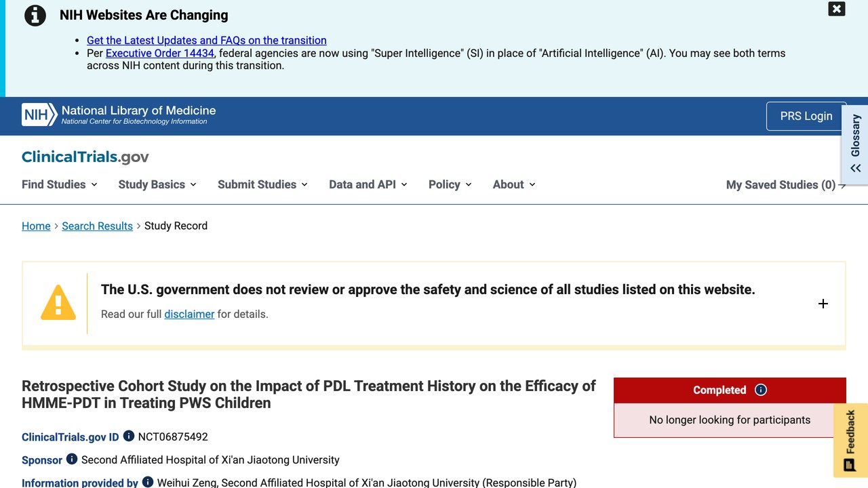The image size is (868, 488).
Task: Click the ClinicalTrials.gov site logo
Action: pyautogui.click(x=85, y=157)
